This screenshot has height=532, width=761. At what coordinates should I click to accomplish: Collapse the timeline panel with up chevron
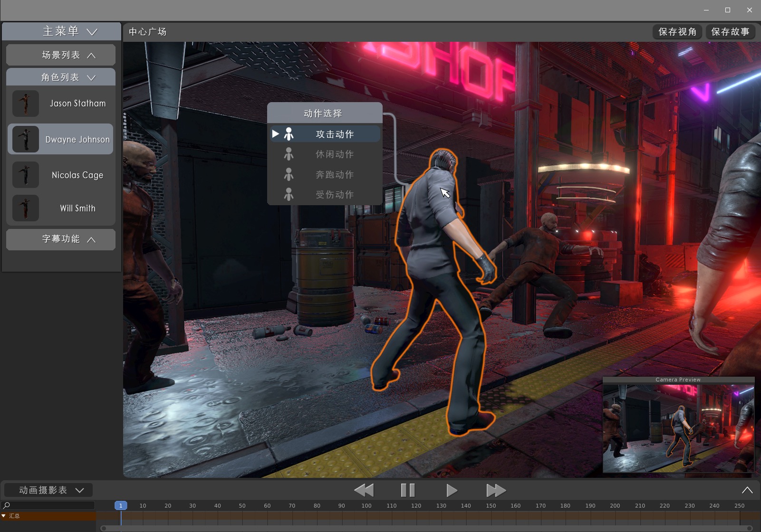(747, 490)
